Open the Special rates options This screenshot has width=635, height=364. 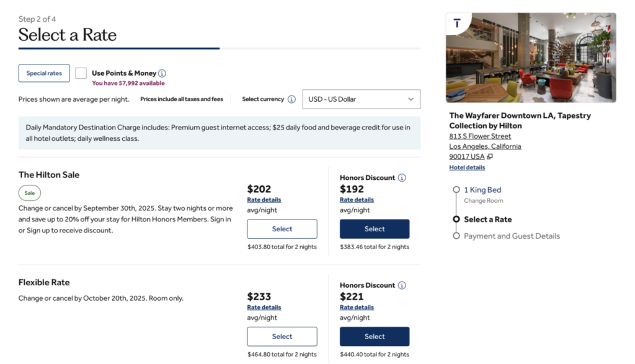point(44,73)
